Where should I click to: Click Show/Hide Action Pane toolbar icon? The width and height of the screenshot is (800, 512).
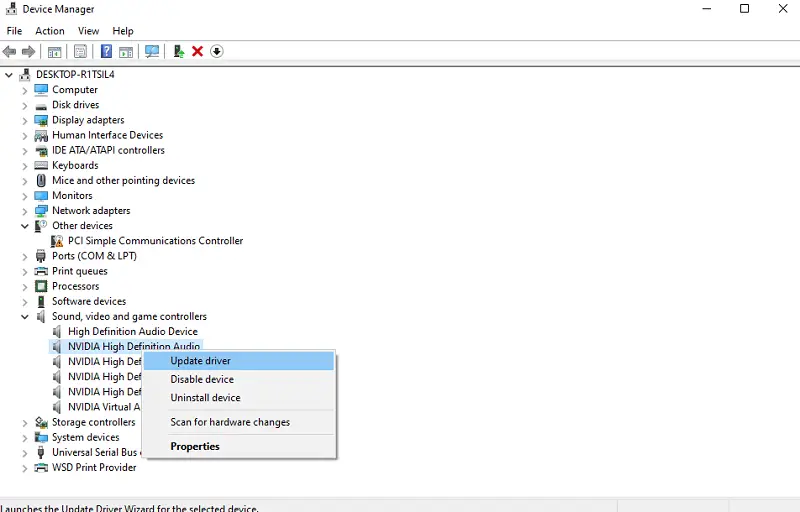pos(126,52)
